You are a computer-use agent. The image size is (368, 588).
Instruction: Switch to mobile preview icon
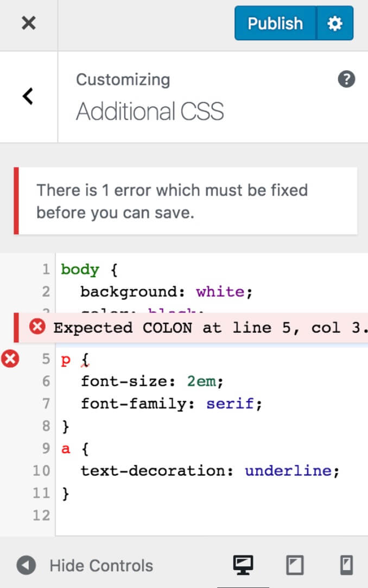[x=346, y=565]
